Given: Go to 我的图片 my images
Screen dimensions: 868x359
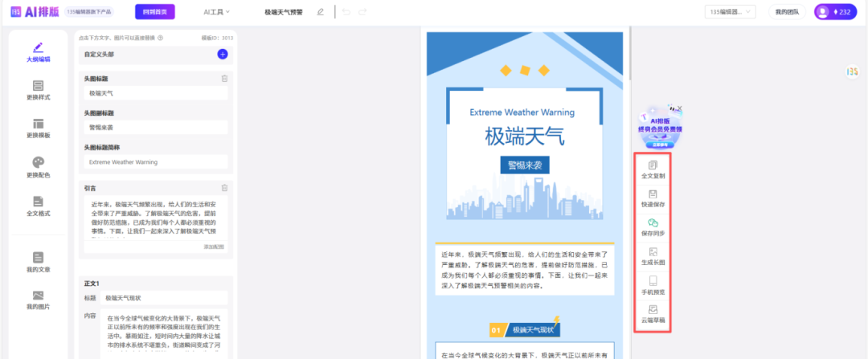Looking at the screenshot, I should (39, 300).
